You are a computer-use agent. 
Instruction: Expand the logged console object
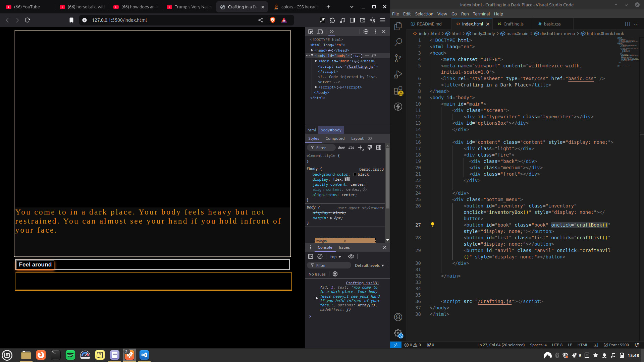tap(317, 298)
